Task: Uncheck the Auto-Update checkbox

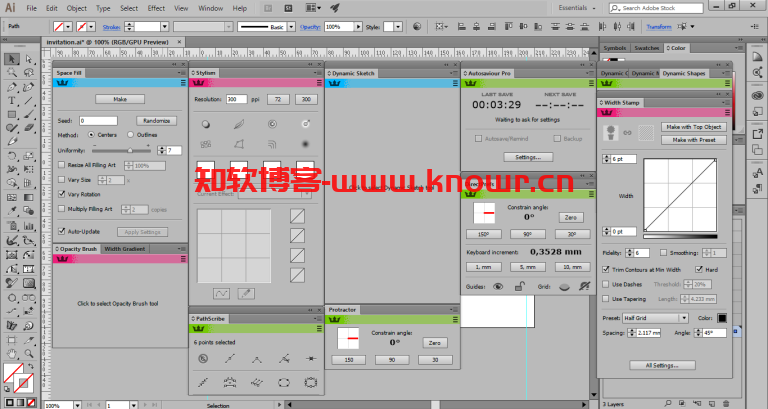Action: (x=62, y=231)
